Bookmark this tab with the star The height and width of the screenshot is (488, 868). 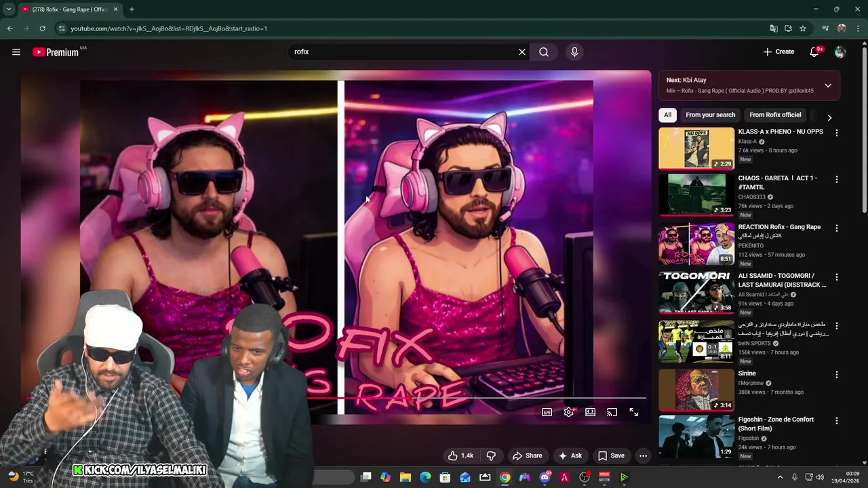click(x=803, y=28)
